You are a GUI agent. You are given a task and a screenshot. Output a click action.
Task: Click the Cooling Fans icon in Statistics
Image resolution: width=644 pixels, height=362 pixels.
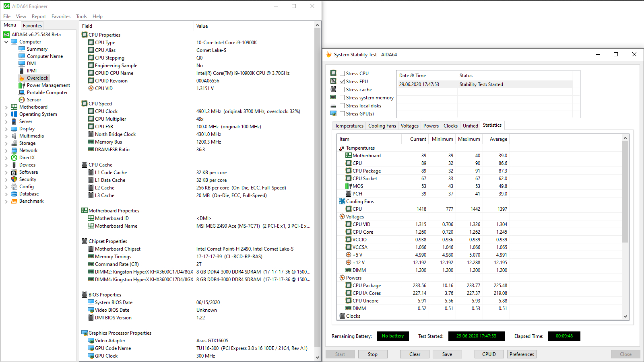pos(342,201)
